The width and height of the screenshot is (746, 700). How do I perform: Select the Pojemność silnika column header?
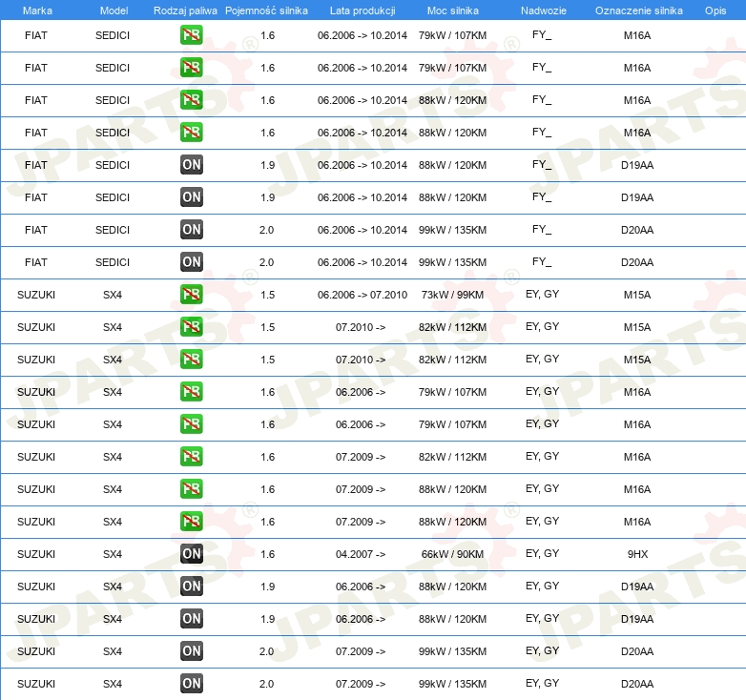pos(266,10)
